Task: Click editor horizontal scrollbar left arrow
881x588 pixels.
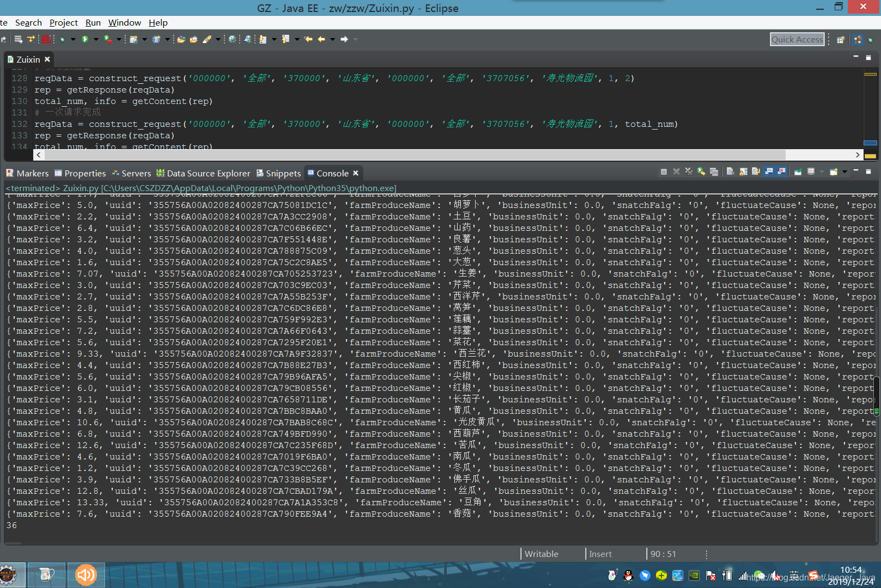Action: pos(38,155)
